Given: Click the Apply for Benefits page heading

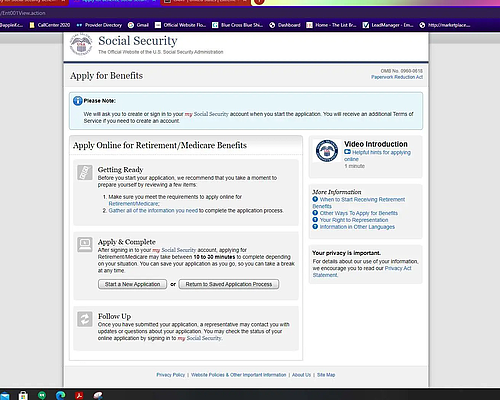Looking at the screenshot, I should click(106, 76).
